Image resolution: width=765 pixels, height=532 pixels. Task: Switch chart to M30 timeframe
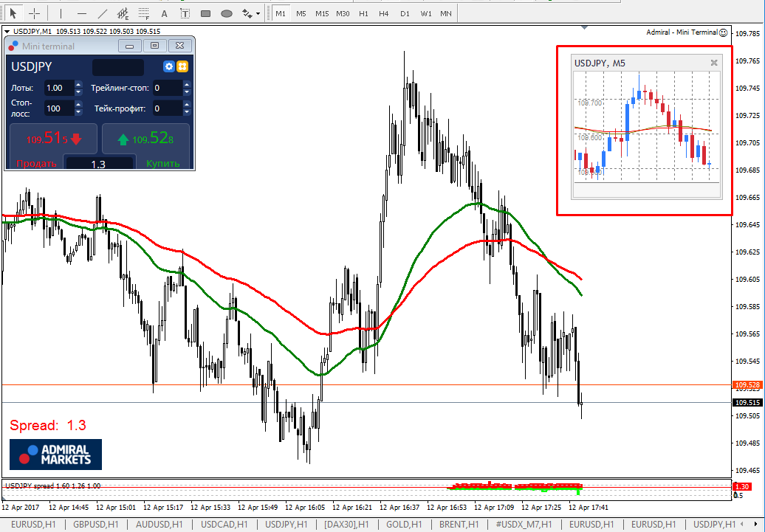click(343, 14)
